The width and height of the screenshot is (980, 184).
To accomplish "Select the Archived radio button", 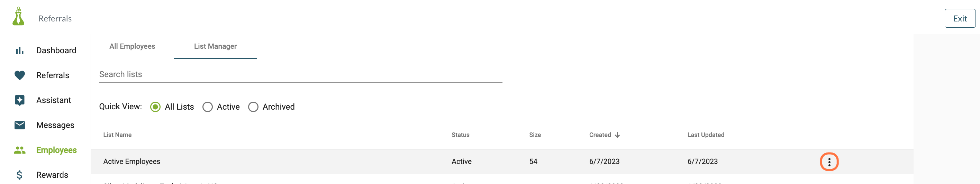I will (x=253, y=107).
